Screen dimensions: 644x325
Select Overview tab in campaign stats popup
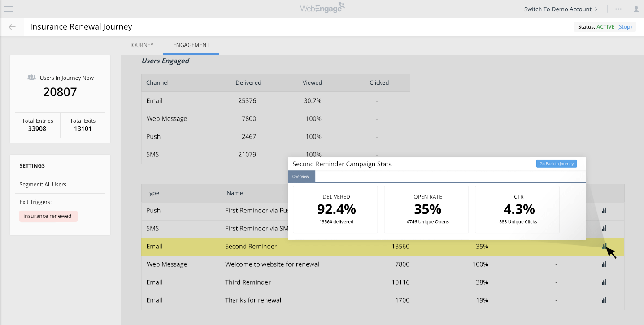301,177
